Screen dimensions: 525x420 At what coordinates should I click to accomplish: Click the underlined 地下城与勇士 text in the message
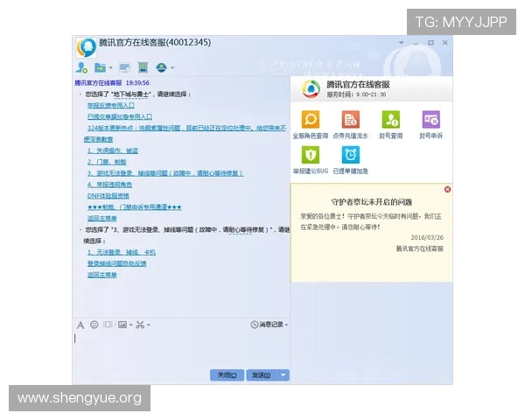tap(131, 94)
